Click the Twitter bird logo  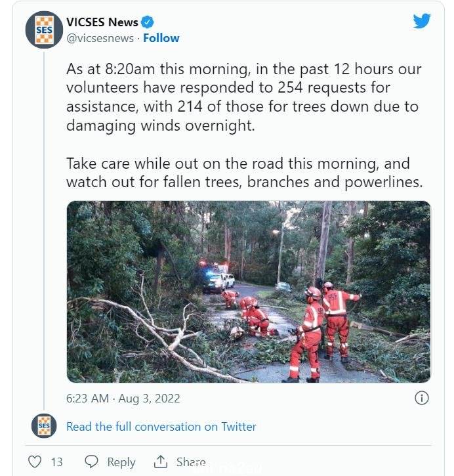click(422, 20)
